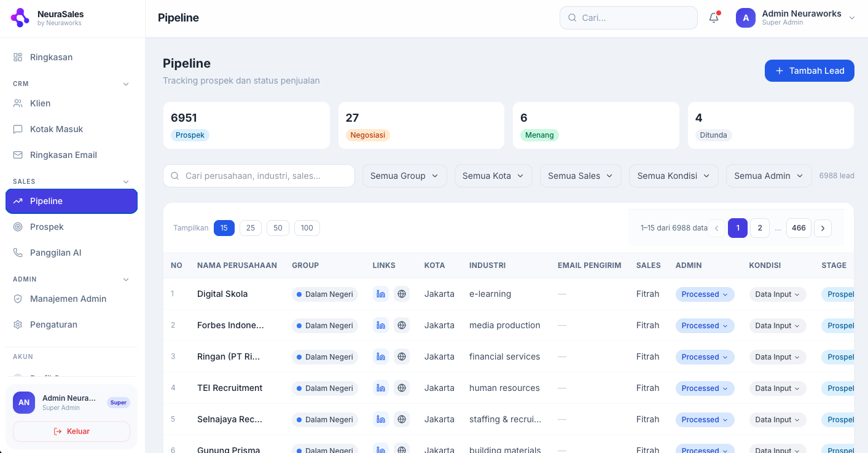Open LinkedIn link for Selnajaya row

[x=381, y=419]
